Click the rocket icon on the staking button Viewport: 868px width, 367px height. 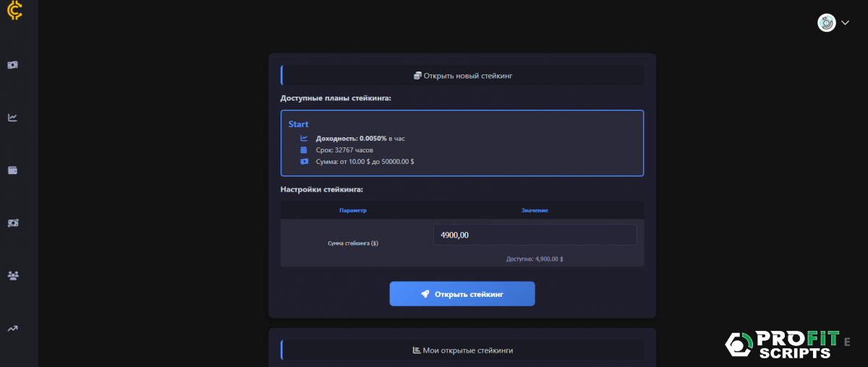425,294
